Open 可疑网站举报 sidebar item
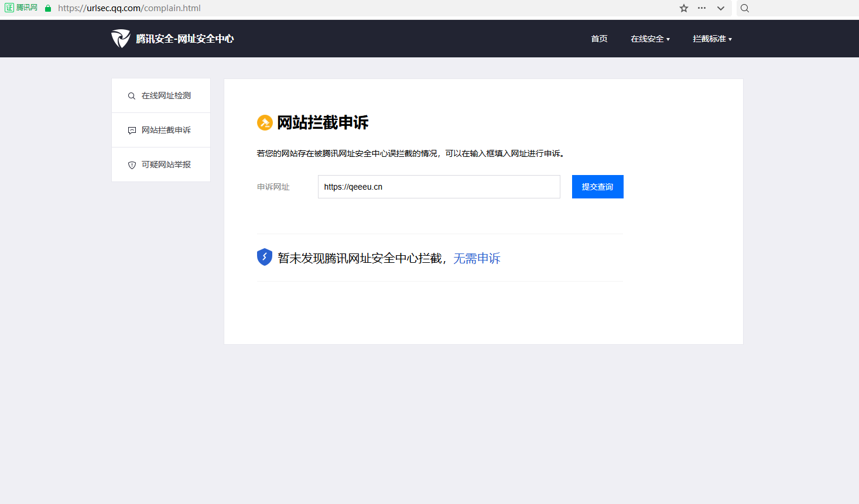 click(x=161, y=164)
